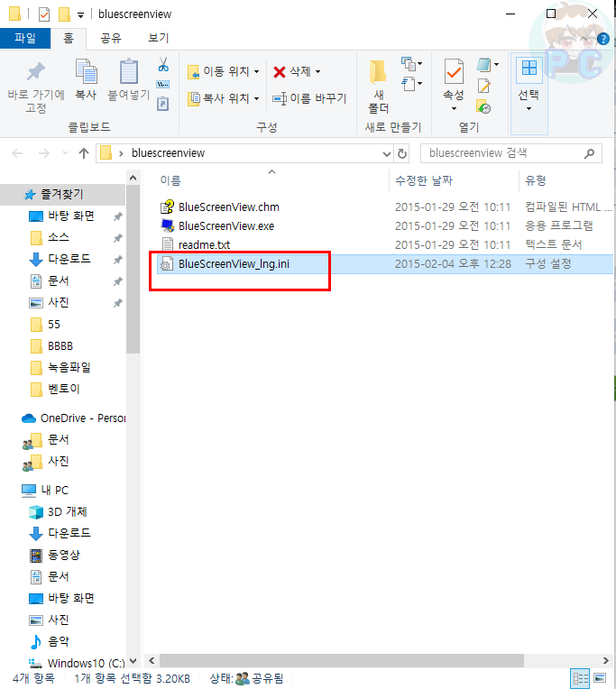Screen dimensions: 616x689
Task: Expand the Properties (속성) dropdown arrow
Action: click(454, 108)
